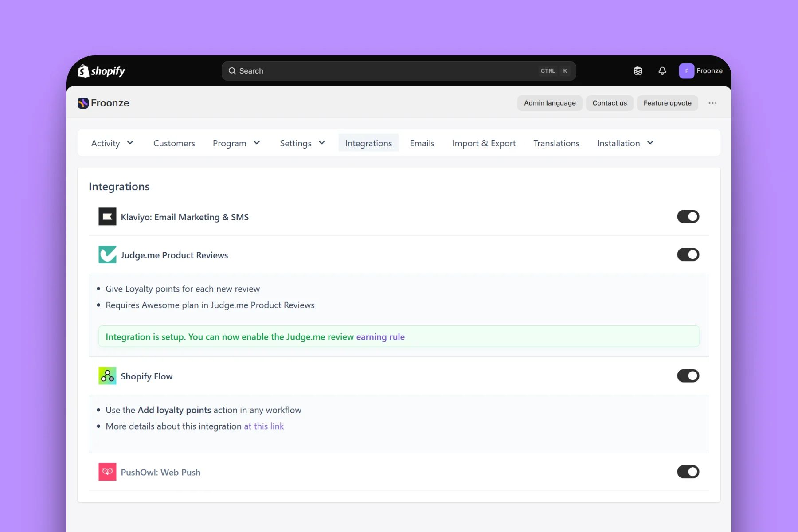Click the Froonze app logo icon
Viewport: 798px width, 532px height.
pos(83,103)
